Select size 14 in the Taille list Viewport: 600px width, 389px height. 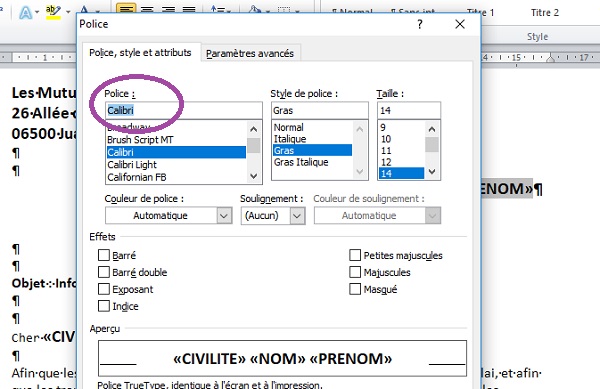coord(401,173)
